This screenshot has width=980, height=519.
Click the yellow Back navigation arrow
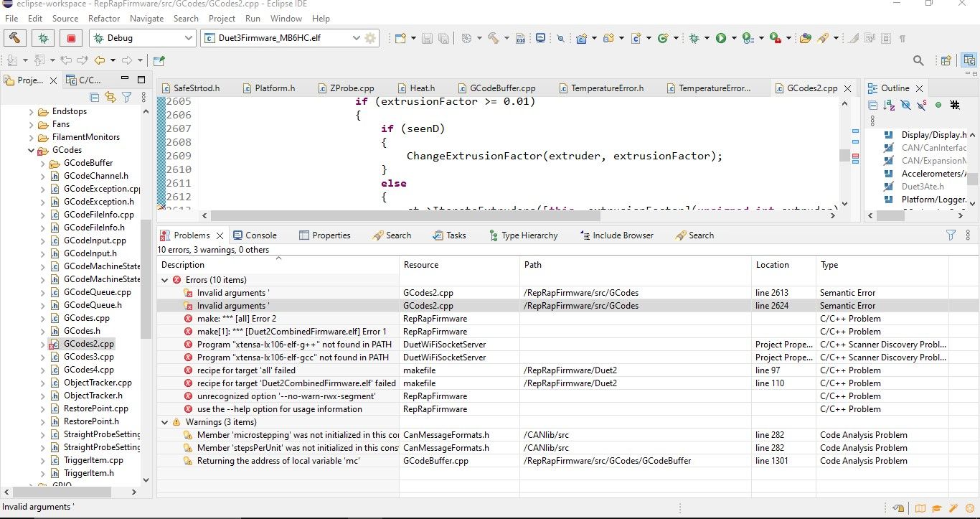[x=100, y=60]
